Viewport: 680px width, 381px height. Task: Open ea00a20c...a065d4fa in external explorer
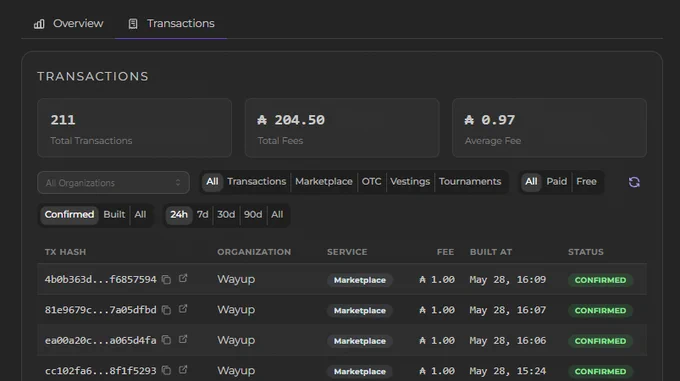(183, 339)
